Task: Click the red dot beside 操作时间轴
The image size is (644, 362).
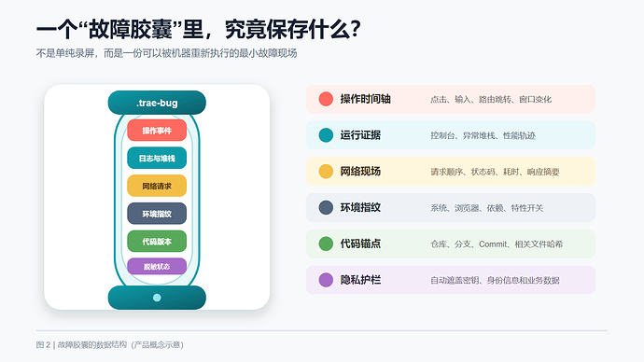Action: tap(326, 99)
